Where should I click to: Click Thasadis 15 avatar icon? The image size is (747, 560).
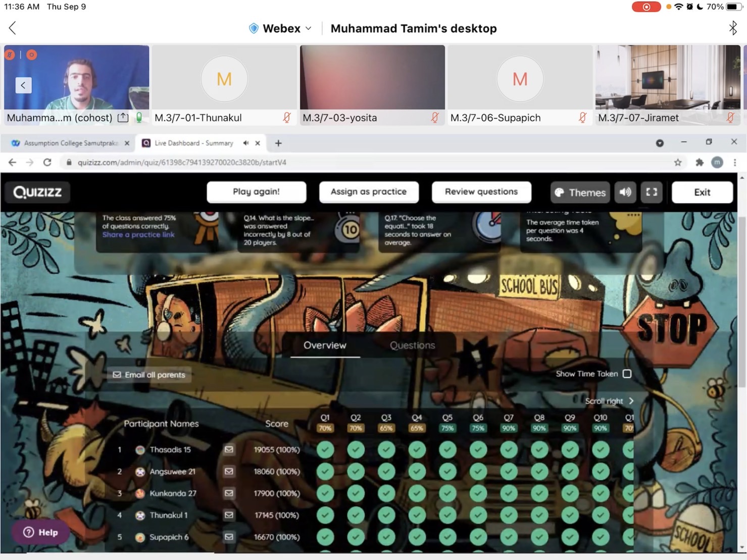pyautogui.click(x=140, y=449)
